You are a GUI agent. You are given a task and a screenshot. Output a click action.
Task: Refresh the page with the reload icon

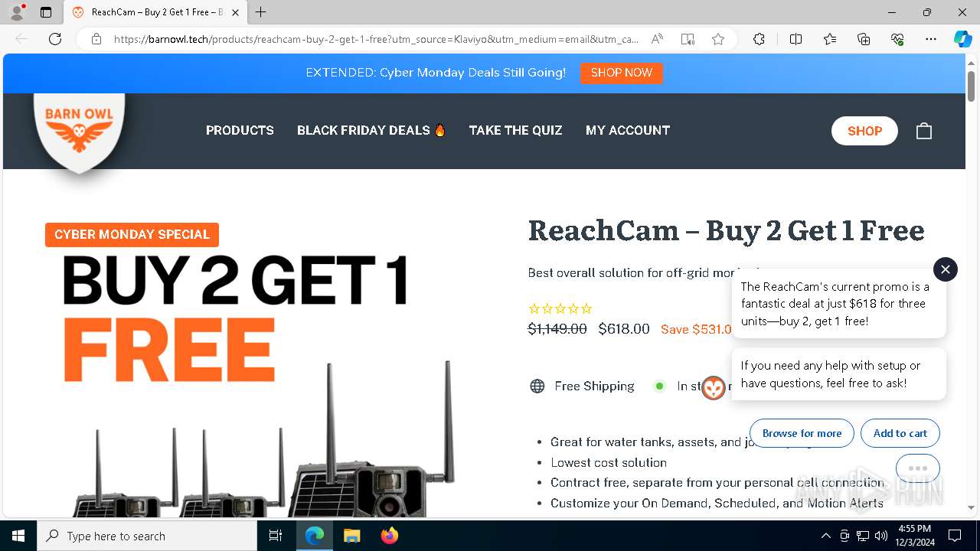pos(55,39)
